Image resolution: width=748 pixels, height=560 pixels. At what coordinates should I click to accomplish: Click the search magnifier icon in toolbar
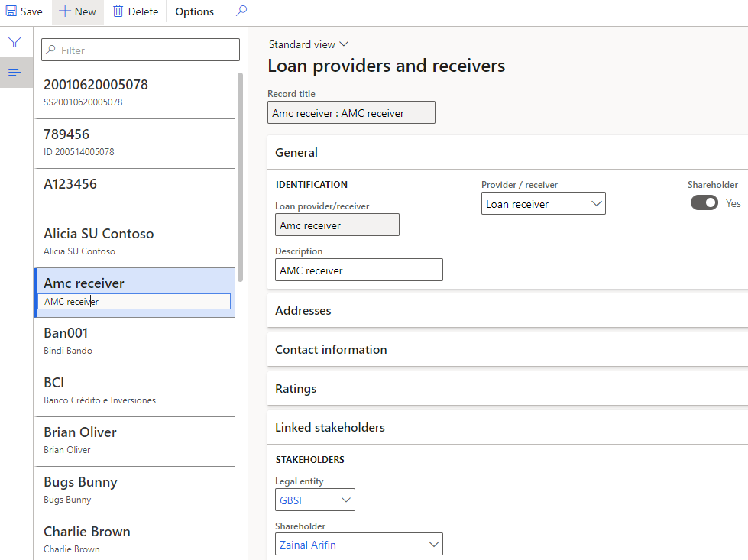click(241, 11)
